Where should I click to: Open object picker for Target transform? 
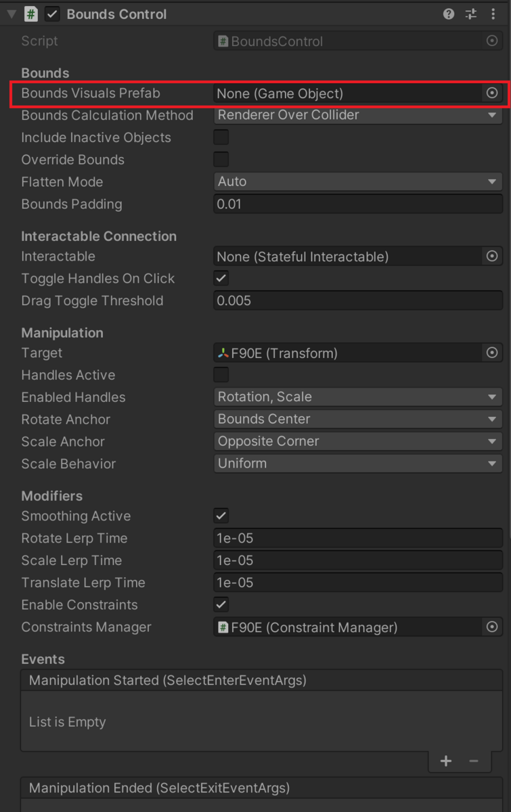coord(492,353)
